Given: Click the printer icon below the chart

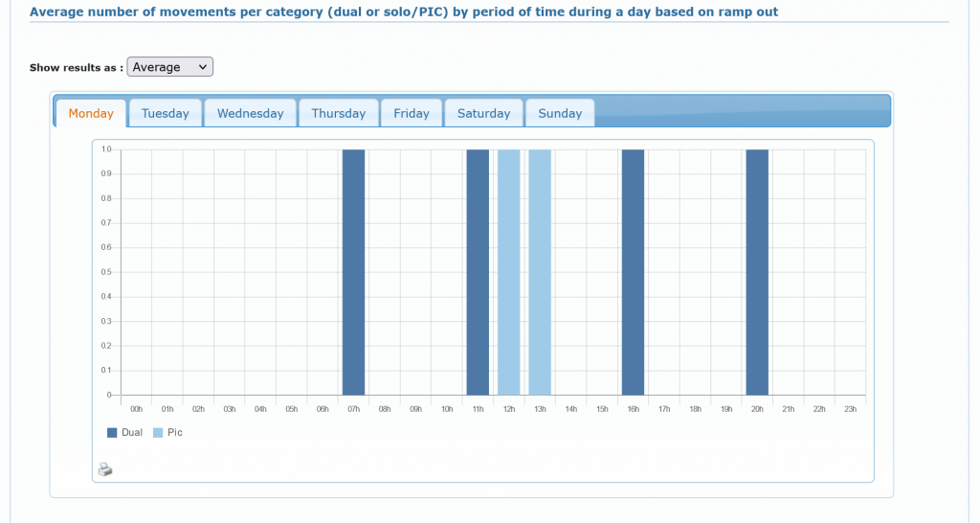Looking at the screenshot, I should tap(105, 469).
